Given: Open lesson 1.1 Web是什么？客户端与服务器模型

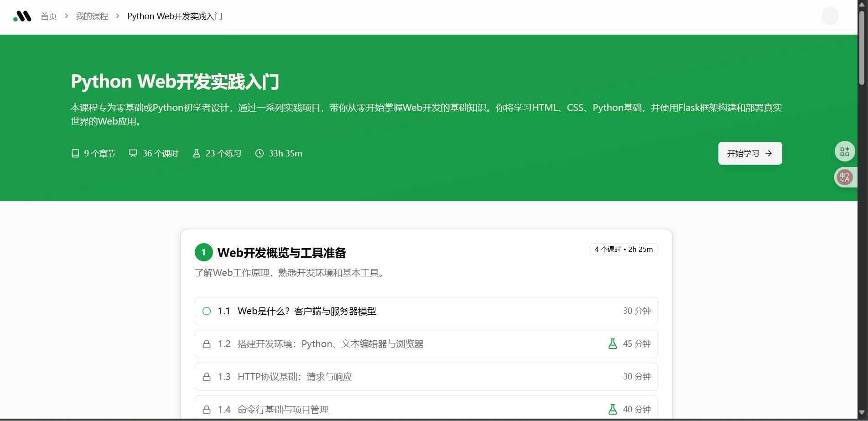Looking at the screenshot, I should pyautogui.click(x=426, y=311).
